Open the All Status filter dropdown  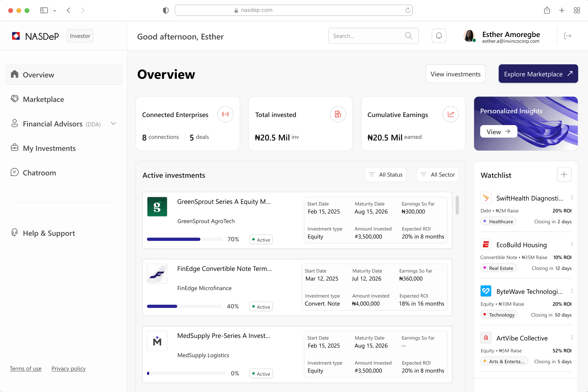tap(385, 175)
